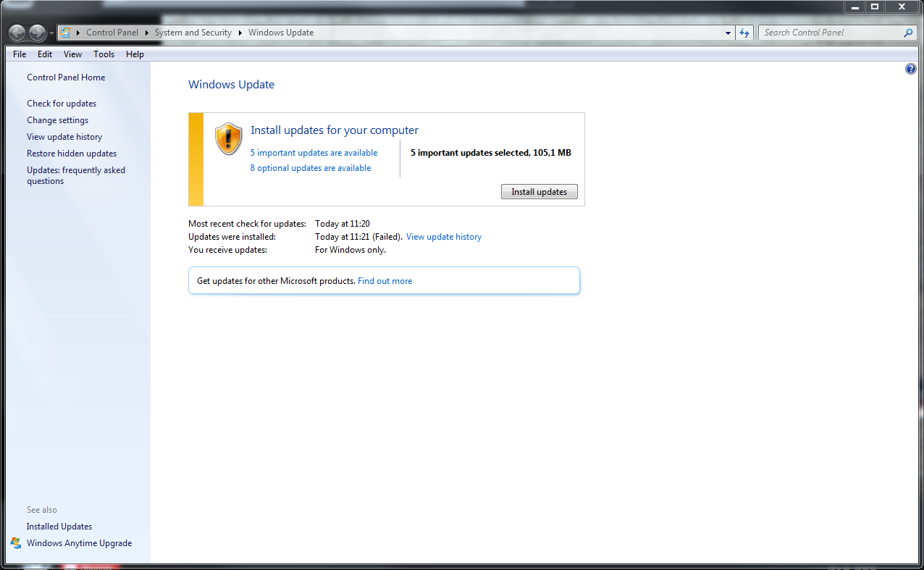Select Windows Update breadcrumb
Viewport: 924px width, 570px height.
click(281, 33)
